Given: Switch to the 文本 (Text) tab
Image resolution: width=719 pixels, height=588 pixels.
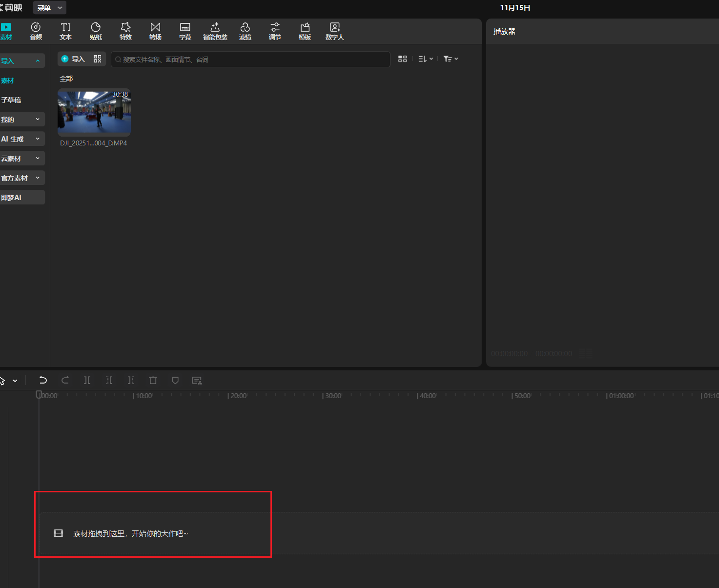Looking at the screenshot, I should [x=65, y=31].
